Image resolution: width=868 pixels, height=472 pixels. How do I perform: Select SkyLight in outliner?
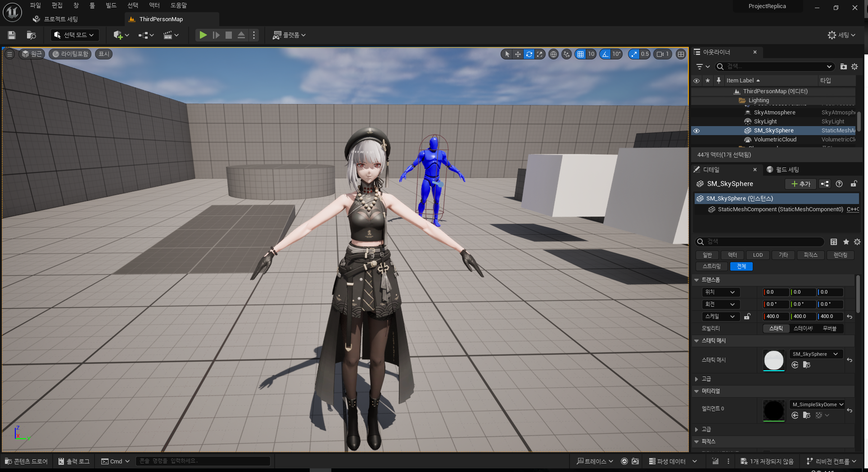(x=765, y=122)
